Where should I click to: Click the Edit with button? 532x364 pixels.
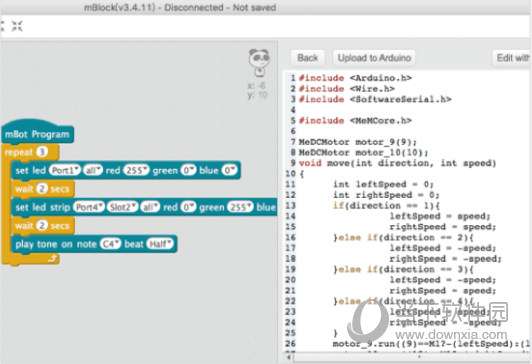[512, 58]
